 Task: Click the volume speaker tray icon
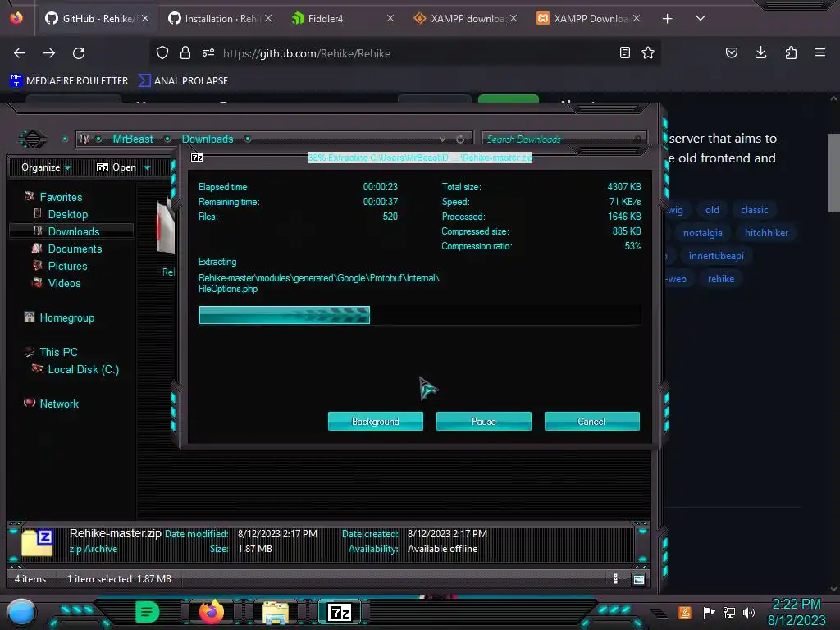click(x=749, y=612)
